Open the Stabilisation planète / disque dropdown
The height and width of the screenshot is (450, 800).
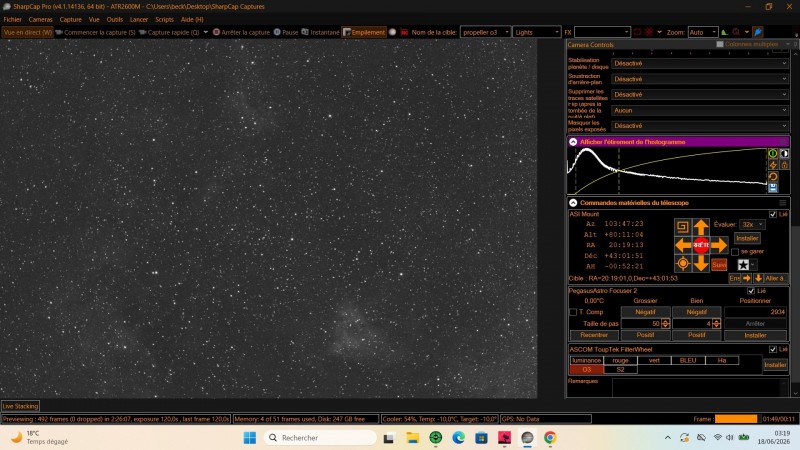(x=700, y=63)
